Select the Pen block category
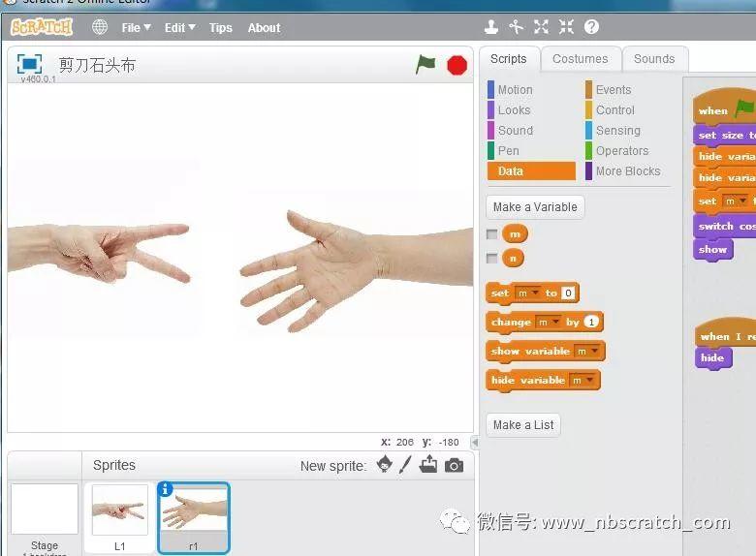This screenshot has height=556, width=756. [504, 151]
